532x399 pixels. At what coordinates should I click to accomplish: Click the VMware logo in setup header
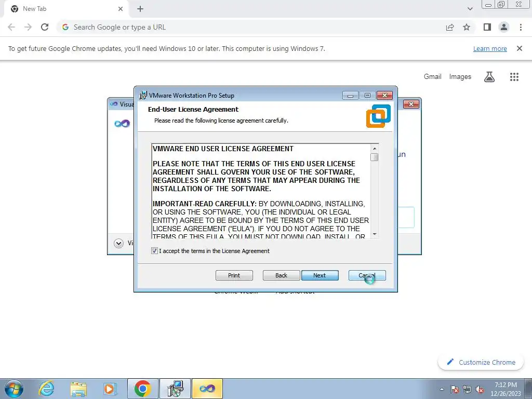pyautogui.click(x=378, y=116)
